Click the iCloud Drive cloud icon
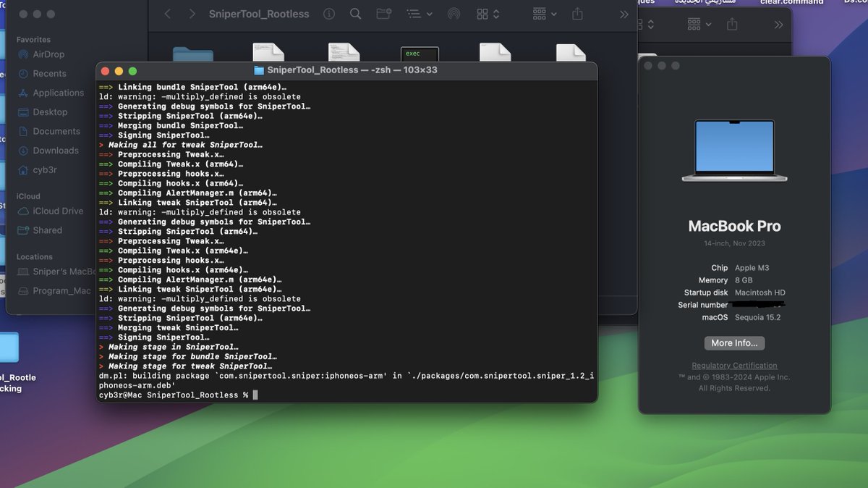The width and height of the screenshot is (868, 488). point(22,211)
